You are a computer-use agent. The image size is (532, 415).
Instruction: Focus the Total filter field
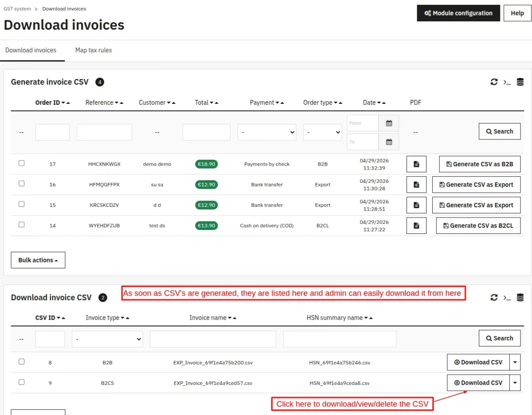point(207,132)
